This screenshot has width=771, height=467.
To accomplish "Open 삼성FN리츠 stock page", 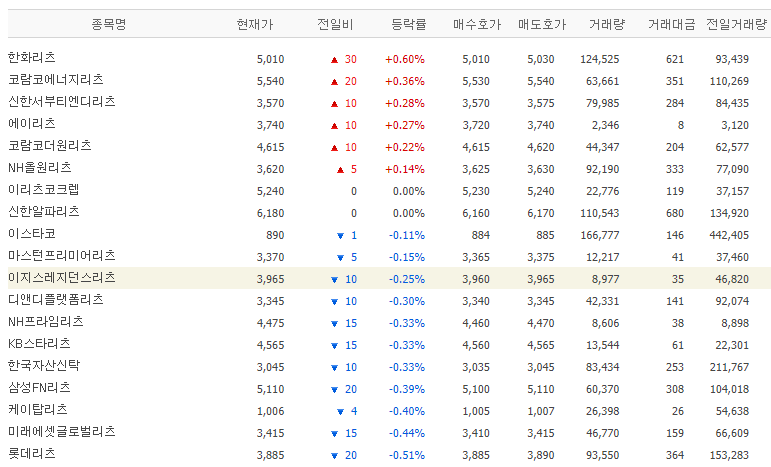I will pos(39,387).
